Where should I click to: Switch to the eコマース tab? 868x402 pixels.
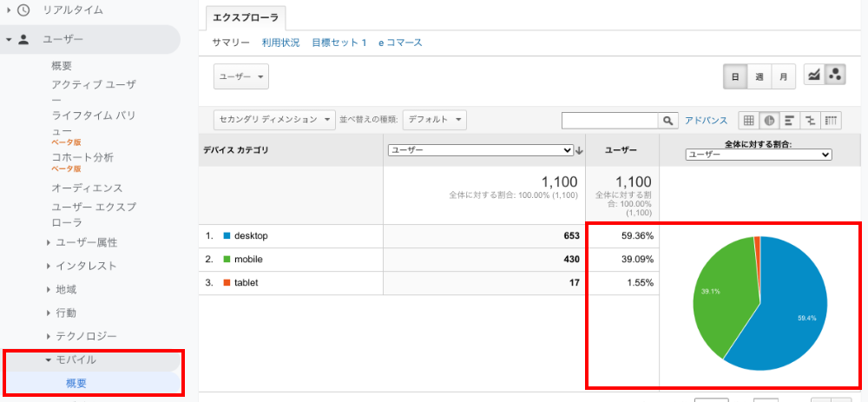pyautogui.click(x=400, y=43)
